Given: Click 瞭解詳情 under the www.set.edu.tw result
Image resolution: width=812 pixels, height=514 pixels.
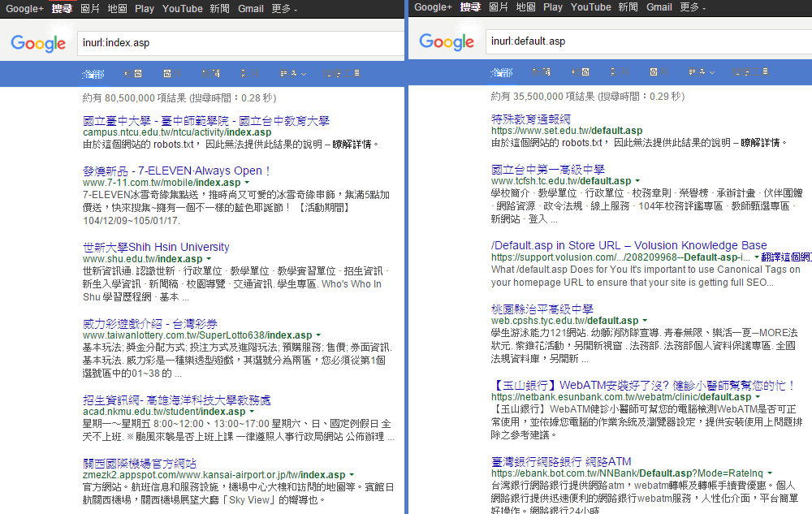Looking at the screenshot, I should point(760,143).
